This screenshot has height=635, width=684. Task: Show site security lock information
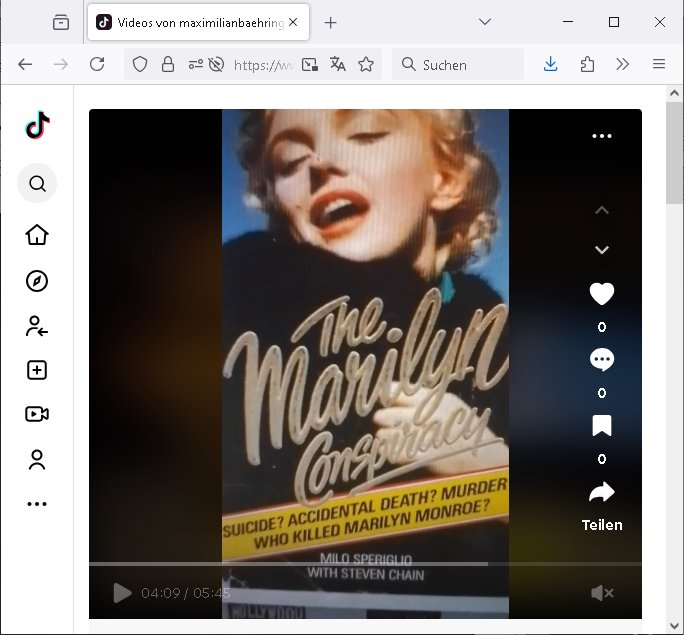(168, 65)
